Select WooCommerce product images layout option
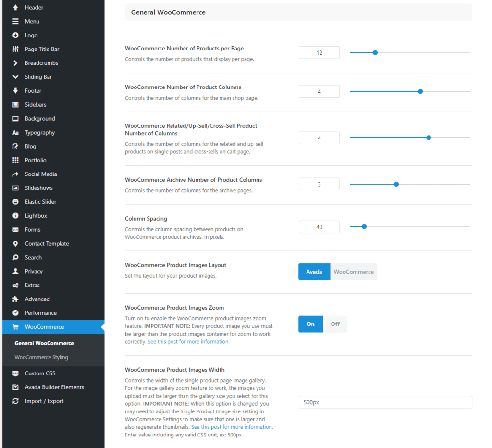The height and width of the screenshot is (448, 492). (354, 272)
